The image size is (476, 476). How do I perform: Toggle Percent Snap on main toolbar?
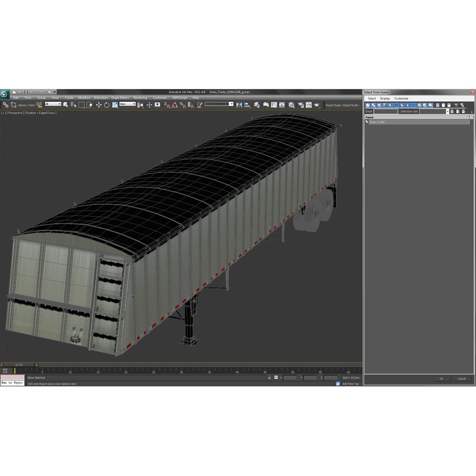click(x=182, y=105)
